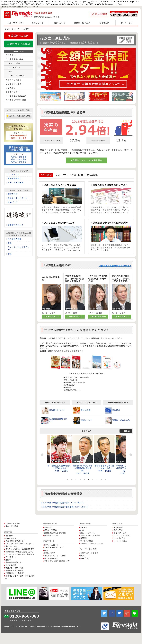
Task: Click 一覧を見る button in 合格者の声
Action: click(125, 431)
